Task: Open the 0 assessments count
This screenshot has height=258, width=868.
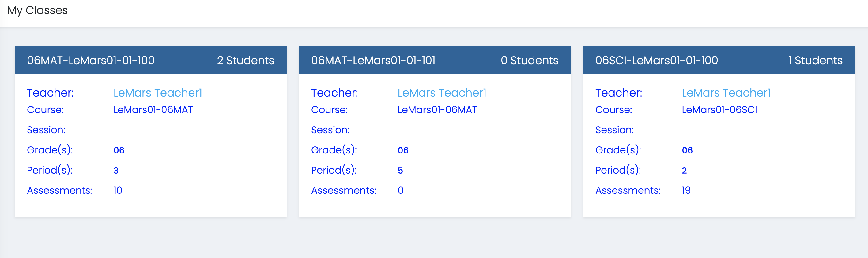Action: coord(400,191)
